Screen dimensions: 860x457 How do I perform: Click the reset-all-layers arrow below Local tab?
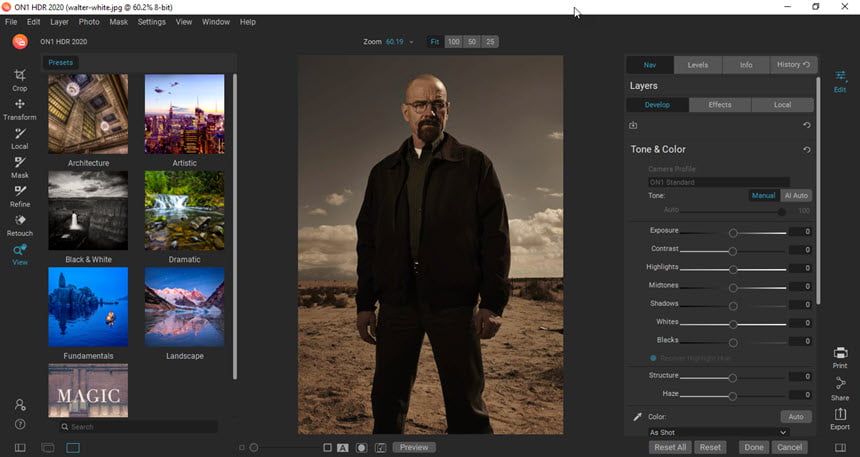click(806, 125)
